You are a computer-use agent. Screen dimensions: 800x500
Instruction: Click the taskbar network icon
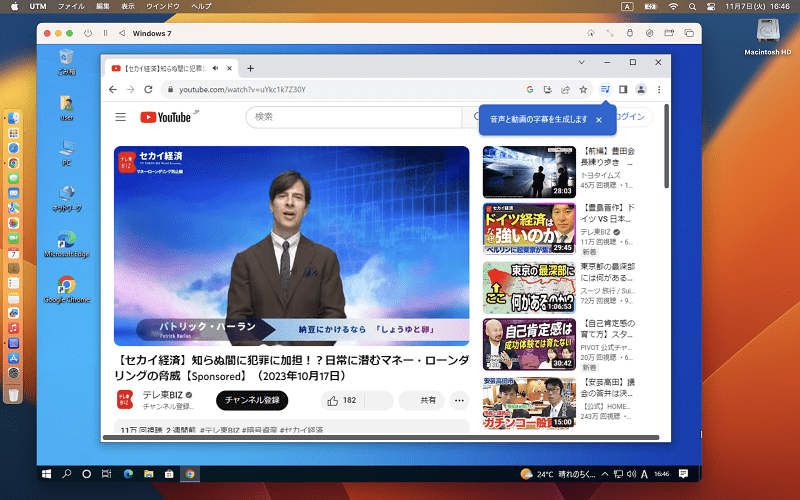coord(618,474)
